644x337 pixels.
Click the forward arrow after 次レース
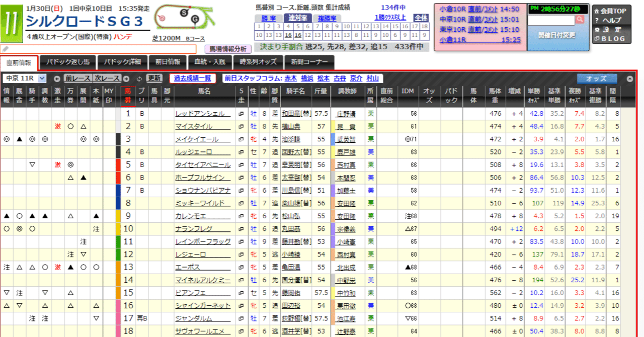[126, 78]
